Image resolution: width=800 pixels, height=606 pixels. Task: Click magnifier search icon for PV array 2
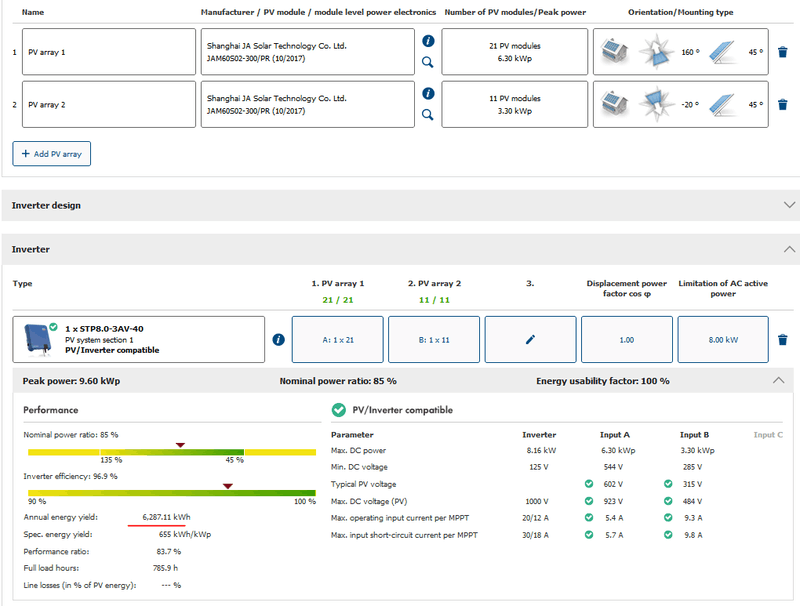pyautogui.click(x=428, y=115)
